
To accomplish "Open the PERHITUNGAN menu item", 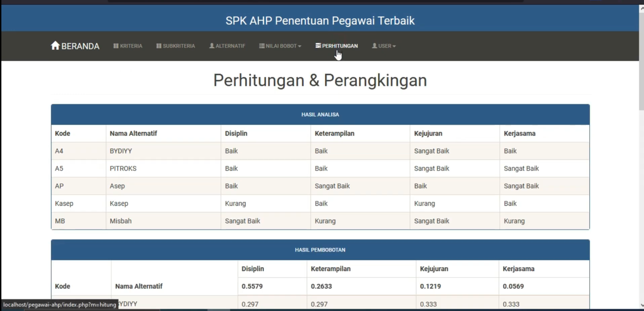I will pyautogui.click(x=336, y=46).
